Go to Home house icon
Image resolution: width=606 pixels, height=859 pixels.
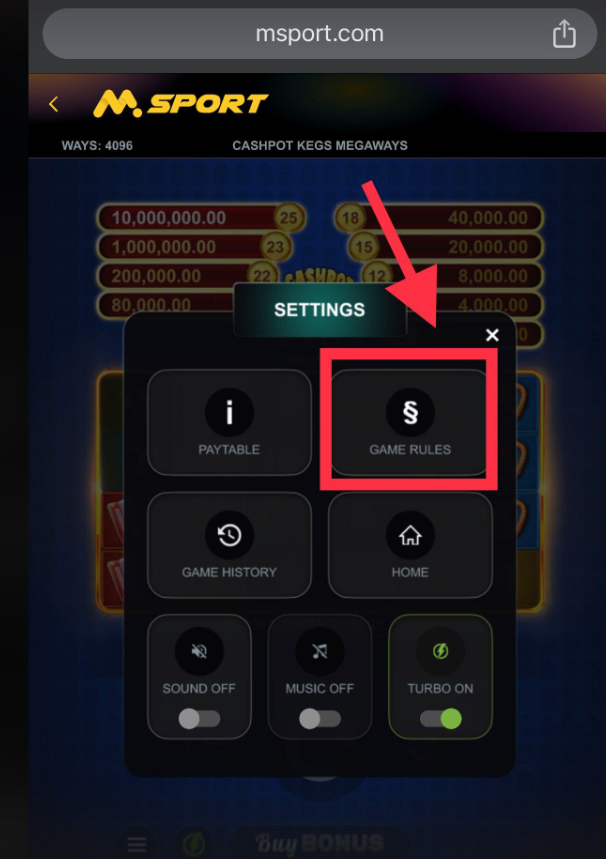[x=410, y=535]
